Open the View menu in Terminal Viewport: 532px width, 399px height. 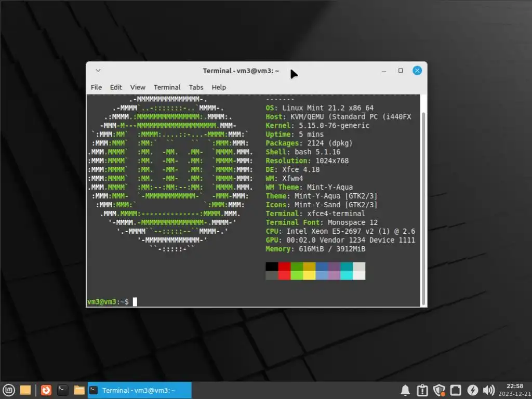(x=138, y=87)
